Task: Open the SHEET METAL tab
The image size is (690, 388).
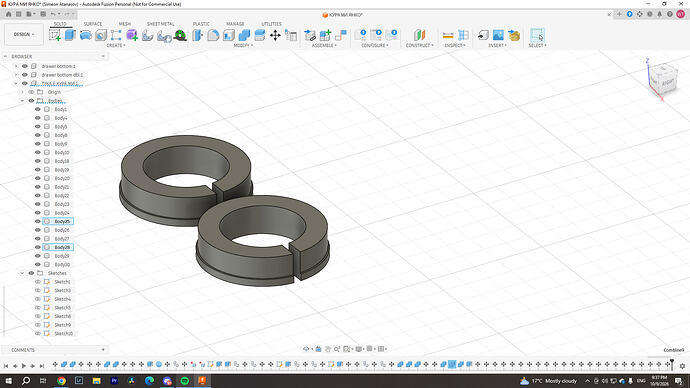Action: click(160, 24)
